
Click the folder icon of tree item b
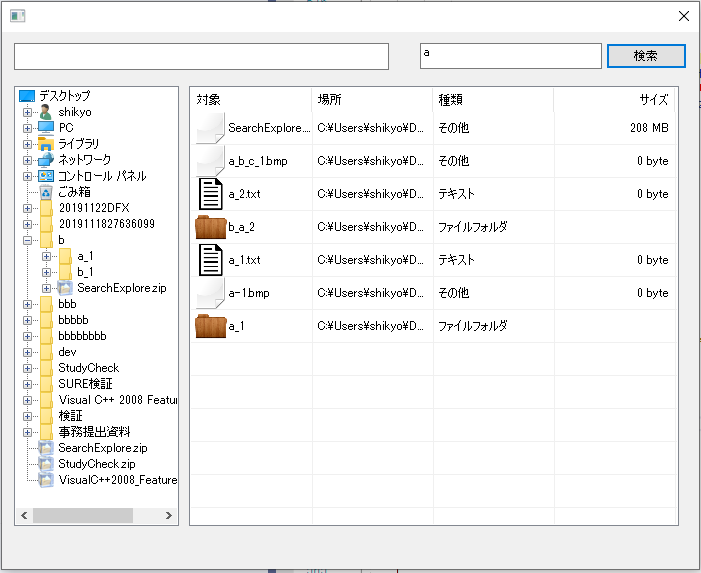pos(46,240)
